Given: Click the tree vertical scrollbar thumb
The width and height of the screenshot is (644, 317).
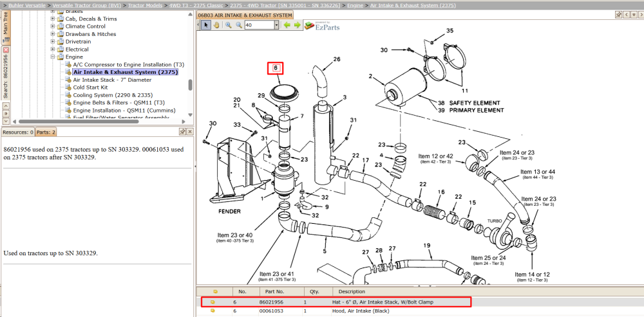Looking at the screenshot, I should tap(190, 85).
